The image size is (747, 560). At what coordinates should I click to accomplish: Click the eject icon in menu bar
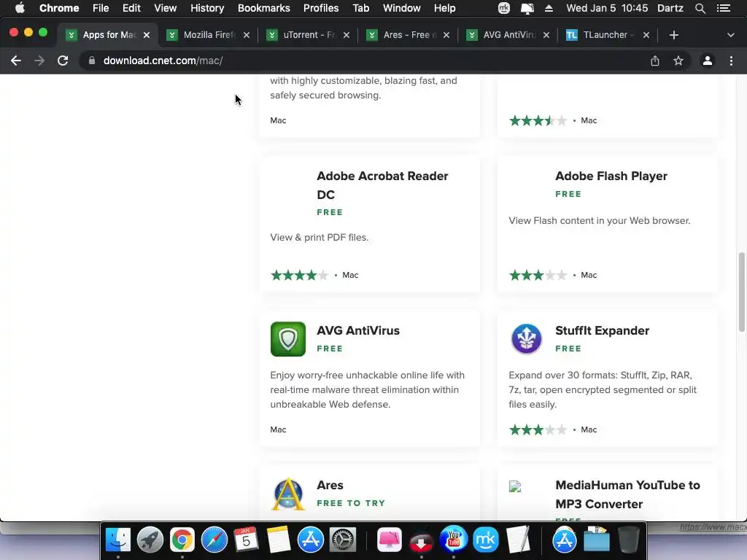pyautogui.click(x=549, y=8)
